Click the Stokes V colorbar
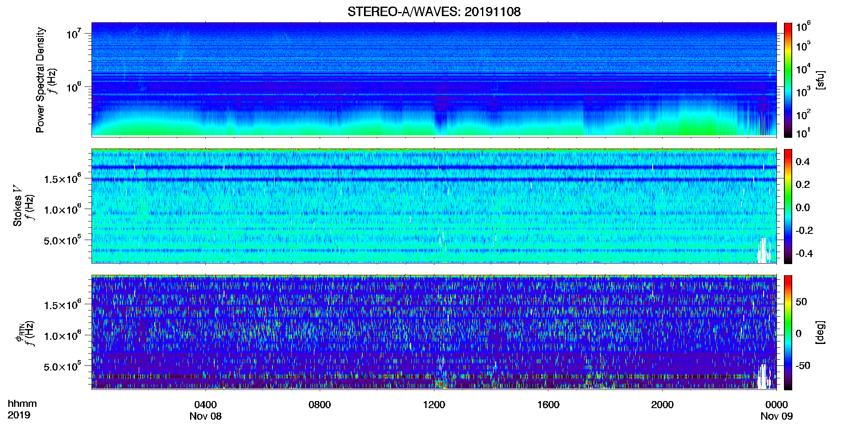Viewport: 868px width, 447px height. point(788,206)
